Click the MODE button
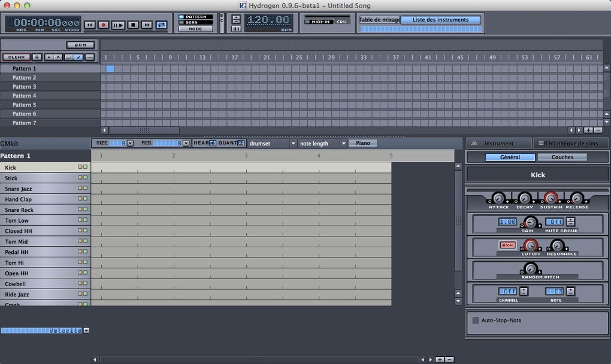The height and width of the screenshot is (364, 611). [196, 29]
